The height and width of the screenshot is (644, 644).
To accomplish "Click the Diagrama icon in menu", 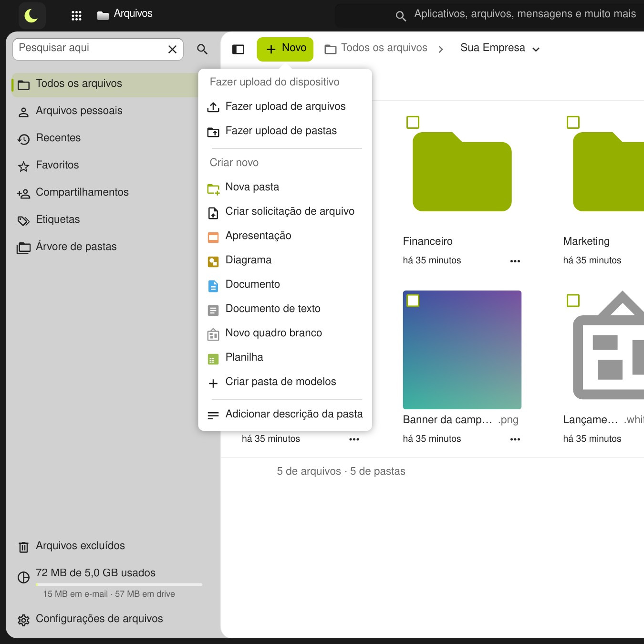I will [x=213, y=261].
